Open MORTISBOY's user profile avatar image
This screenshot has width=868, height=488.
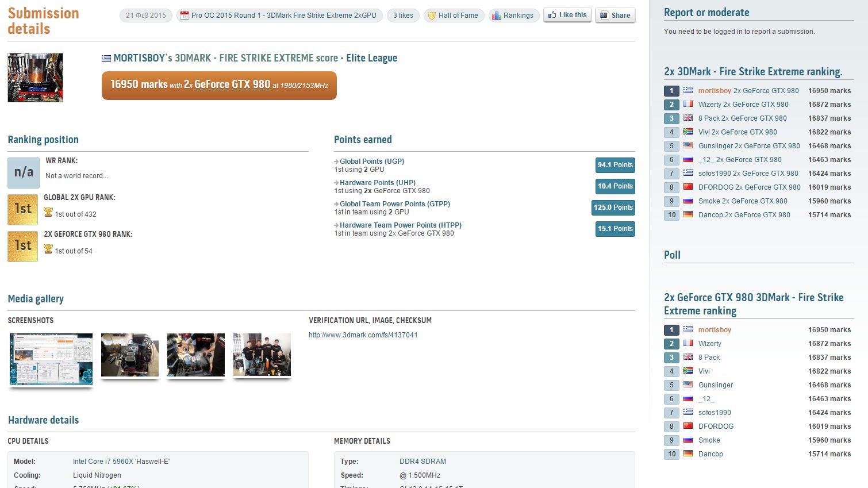click(35, 78)
